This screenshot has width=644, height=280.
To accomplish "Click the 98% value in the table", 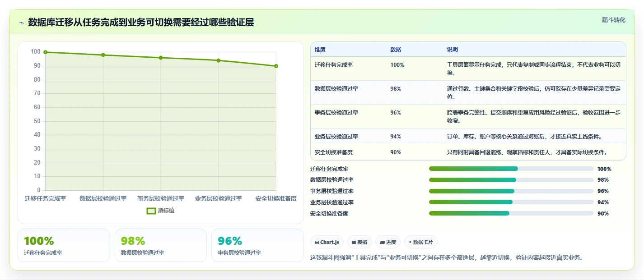I will click(396, 88).
